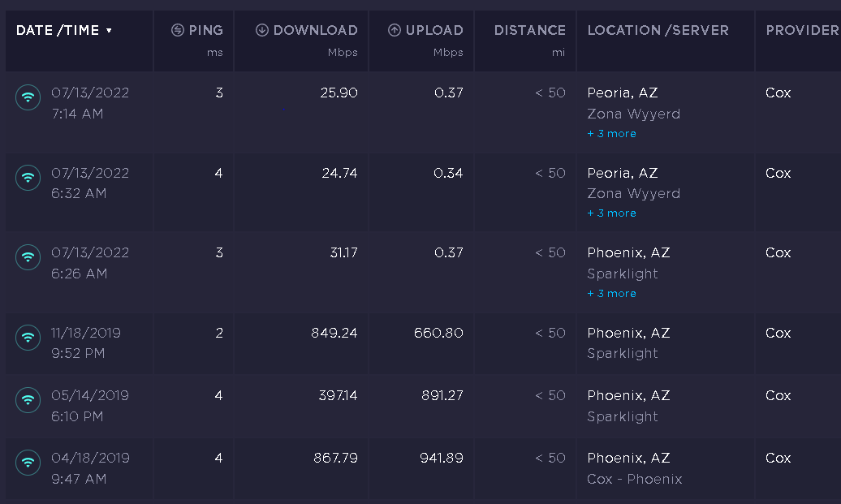Sort by the Distance column header

(x=529, y=30)
